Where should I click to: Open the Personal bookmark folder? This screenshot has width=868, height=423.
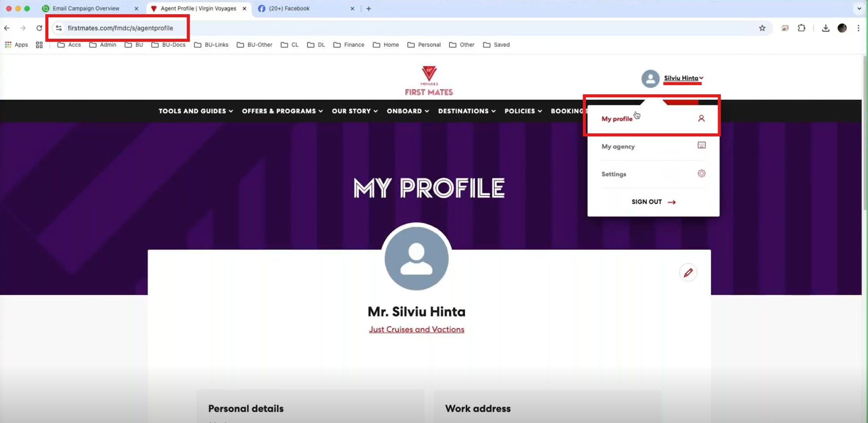424,45
